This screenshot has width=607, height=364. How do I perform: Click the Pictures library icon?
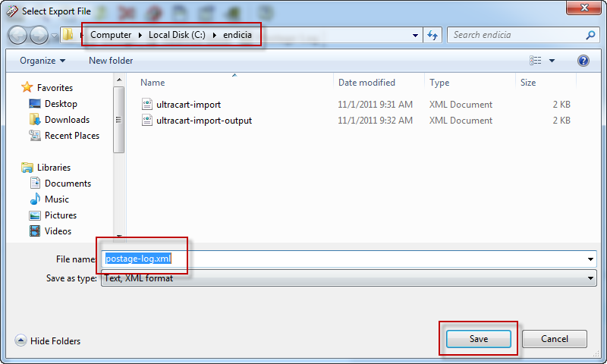35,215
